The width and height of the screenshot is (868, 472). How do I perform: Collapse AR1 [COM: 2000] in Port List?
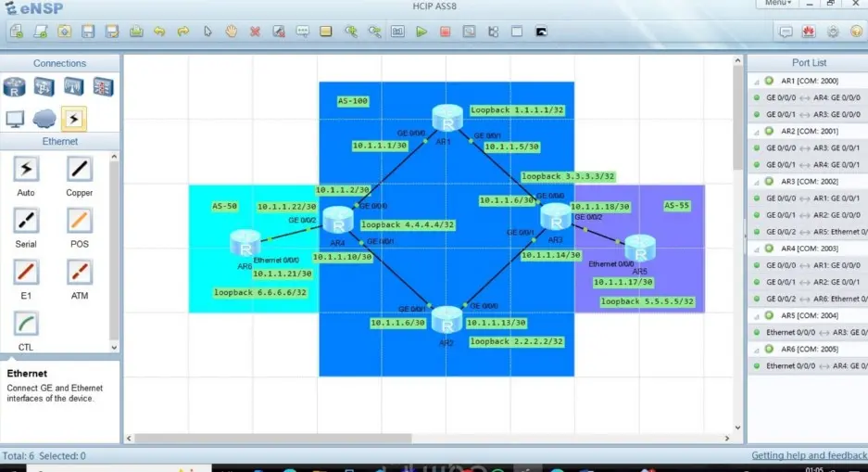(756, 82)
